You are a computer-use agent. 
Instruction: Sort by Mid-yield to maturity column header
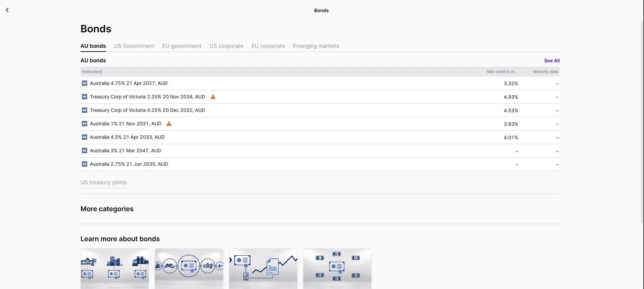pyautogui.click(x=502, y=72)
